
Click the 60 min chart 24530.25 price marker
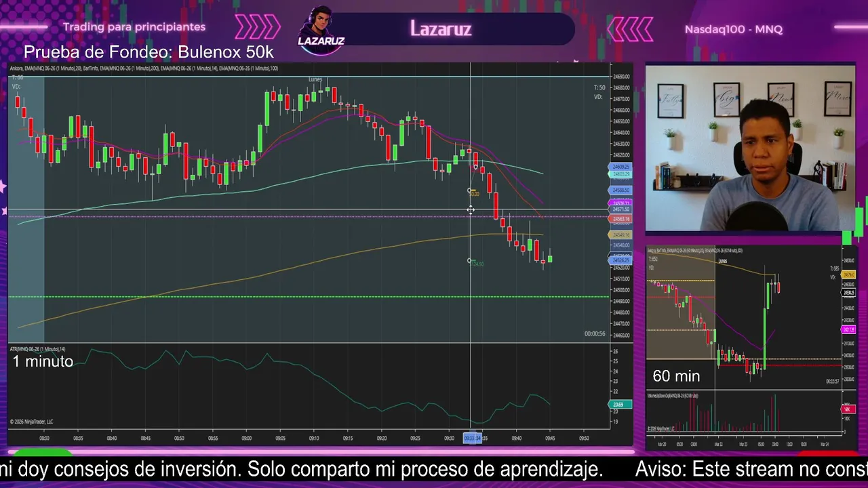coord(848,293)
